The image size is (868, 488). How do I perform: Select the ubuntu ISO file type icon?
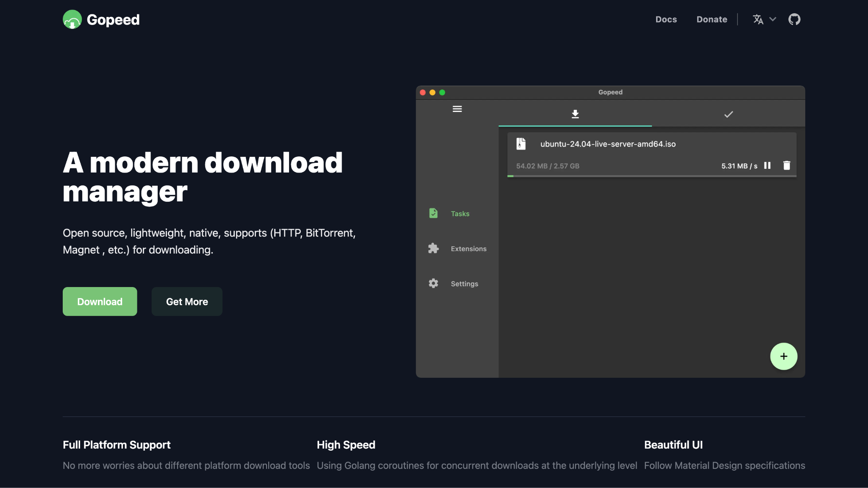pyautogui.click(x=522, y=143)
